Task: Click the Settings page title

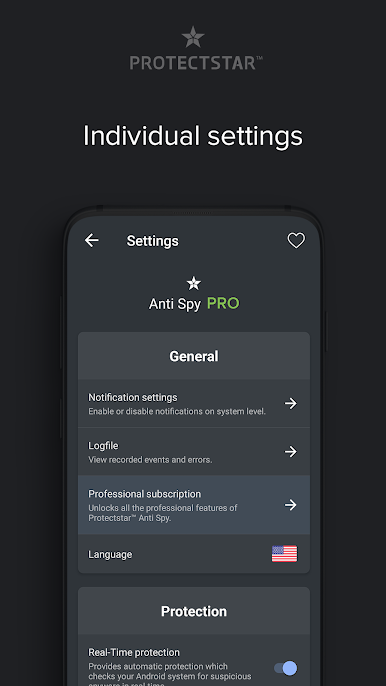Action: coord(152,241)
